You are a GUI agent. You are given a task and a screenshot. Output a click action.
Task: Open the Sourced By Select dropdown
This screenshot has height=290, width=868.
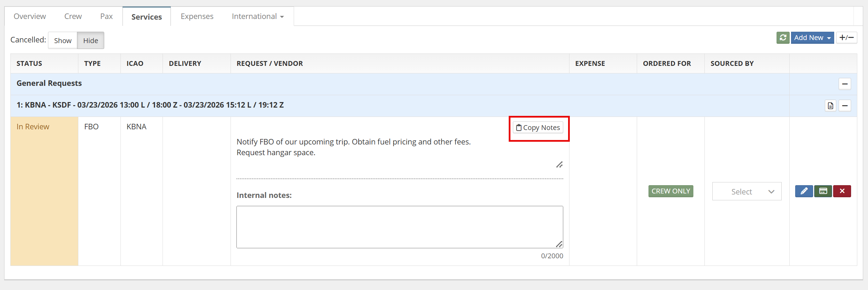point(747,191)
